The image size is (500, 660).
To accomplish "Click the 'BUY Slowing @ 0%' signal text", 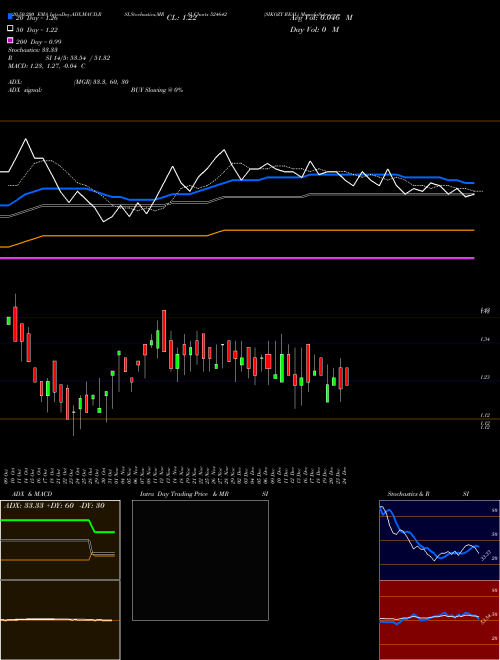I will (x=157, y=90).
